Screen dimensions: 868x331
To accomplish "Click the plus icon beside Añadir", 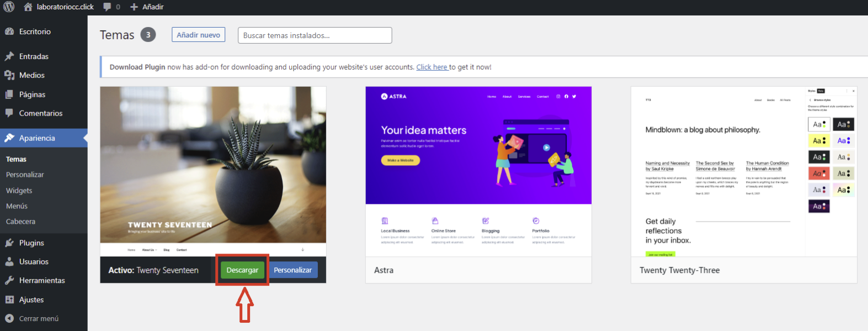I will (x=134, y=7).
